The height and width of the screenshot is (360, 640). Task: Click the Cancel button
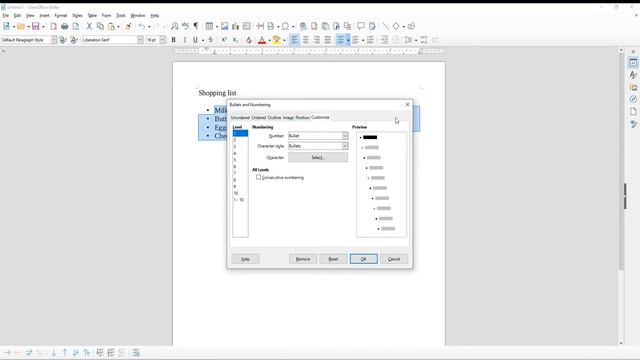(394, 259)
